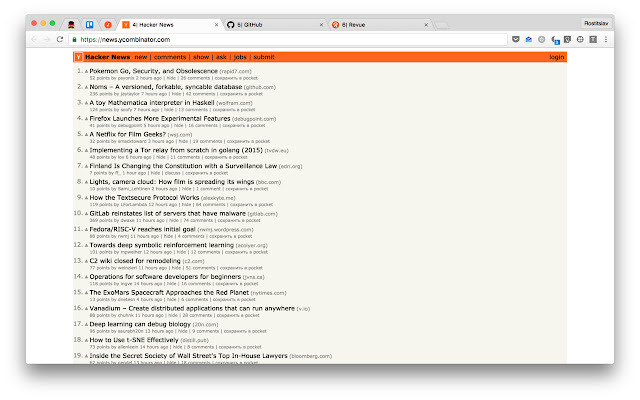Close the GitHub tab
Screen dimensions: 640x400
pos(321,25)
